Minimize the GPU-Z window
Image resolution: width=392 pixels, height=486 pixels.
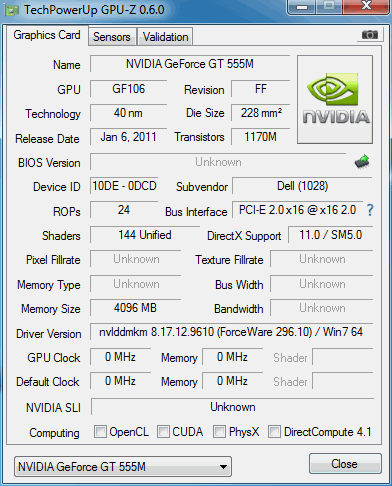point(302,7)
